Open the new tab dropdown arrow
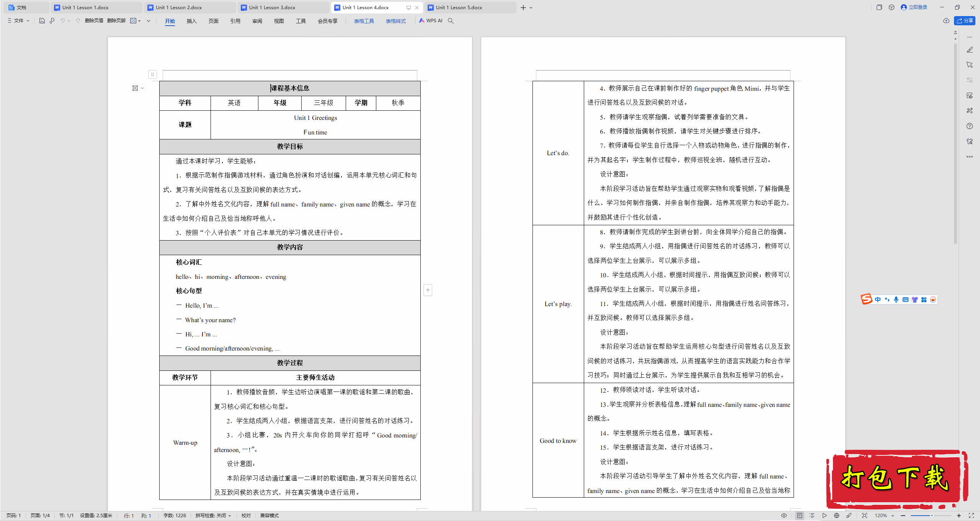980x521 pixels. pyautogui.click(x=531, y=8)
